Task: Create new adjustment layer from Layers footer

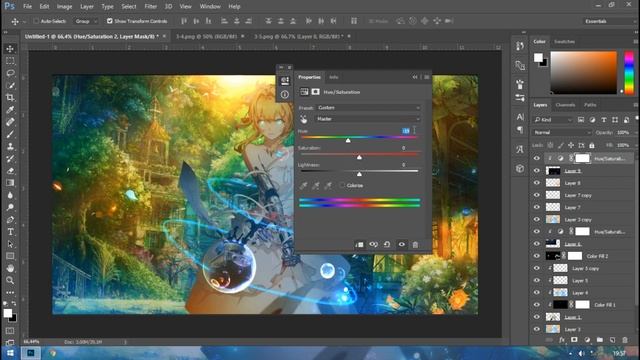Action: (x=587, y=340)
